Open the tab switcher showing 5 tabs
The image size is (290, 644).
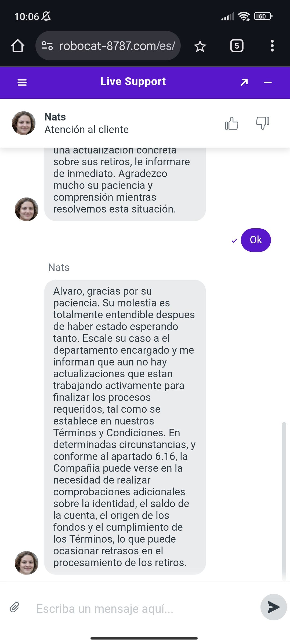(237, 46)
